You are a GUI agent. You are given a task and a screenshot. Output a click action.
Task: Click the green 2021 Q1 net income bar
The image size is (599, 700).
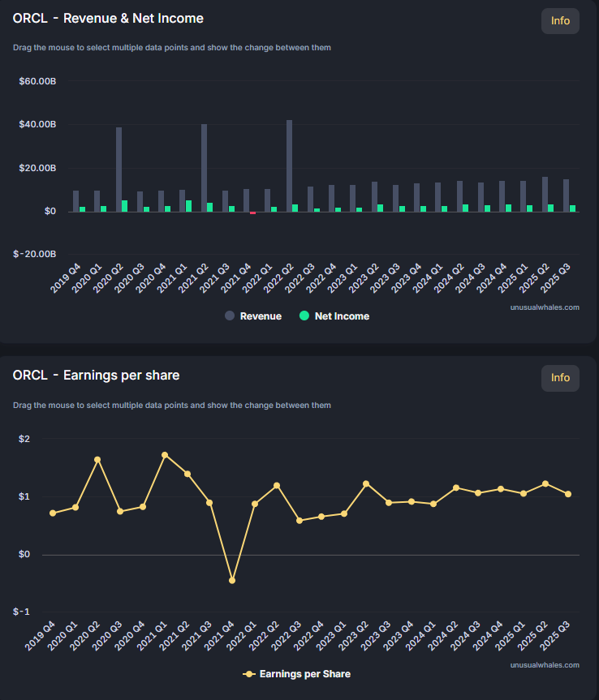pyautogui.click(x=189, y=206)
